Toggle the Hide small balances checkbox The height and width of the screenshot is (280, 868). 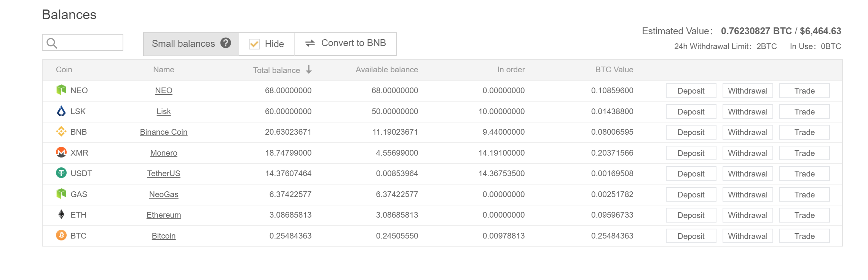tap(254, 44)
